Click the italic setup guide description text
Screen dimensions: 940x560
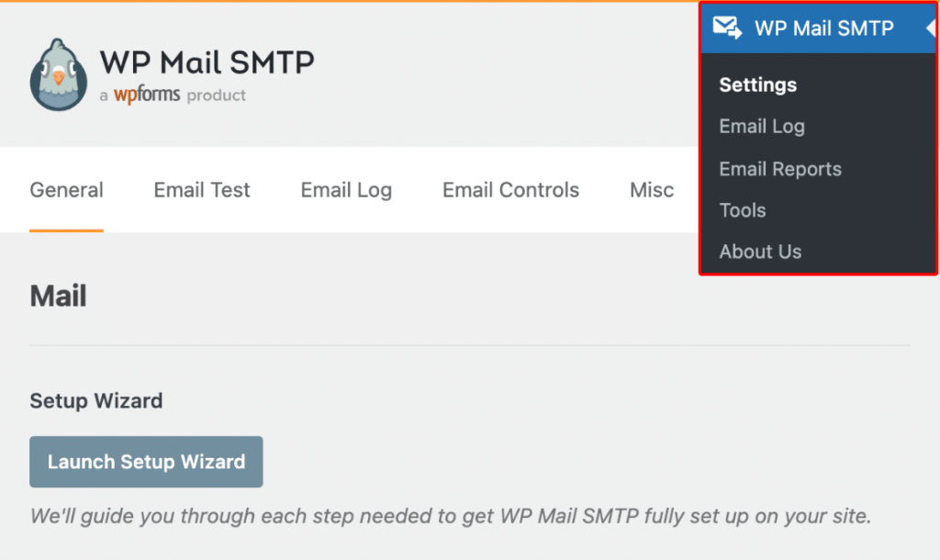click(x=450, y=516)
